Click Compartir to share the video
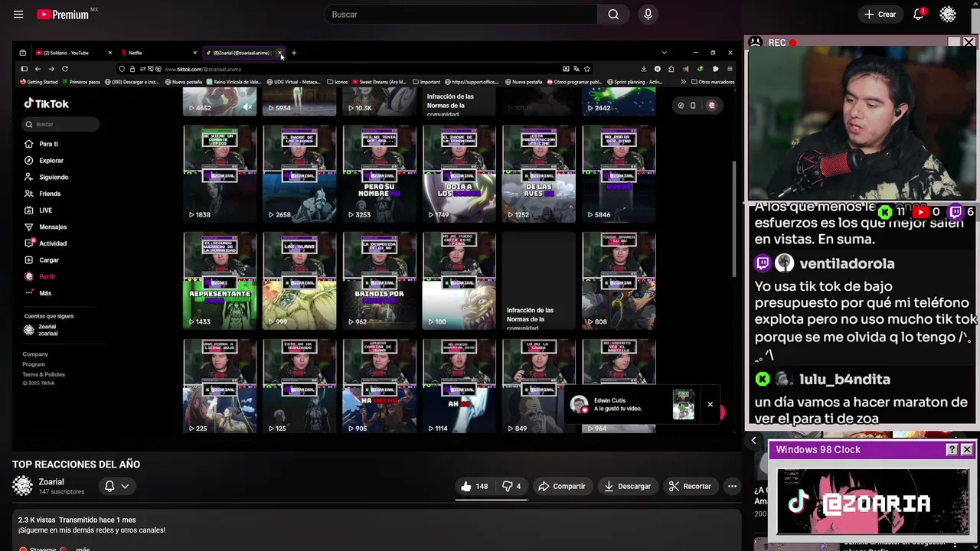Image resolution: width=980 pixels, height=551 pixels. pyautogui.click(x=561, y=486)
